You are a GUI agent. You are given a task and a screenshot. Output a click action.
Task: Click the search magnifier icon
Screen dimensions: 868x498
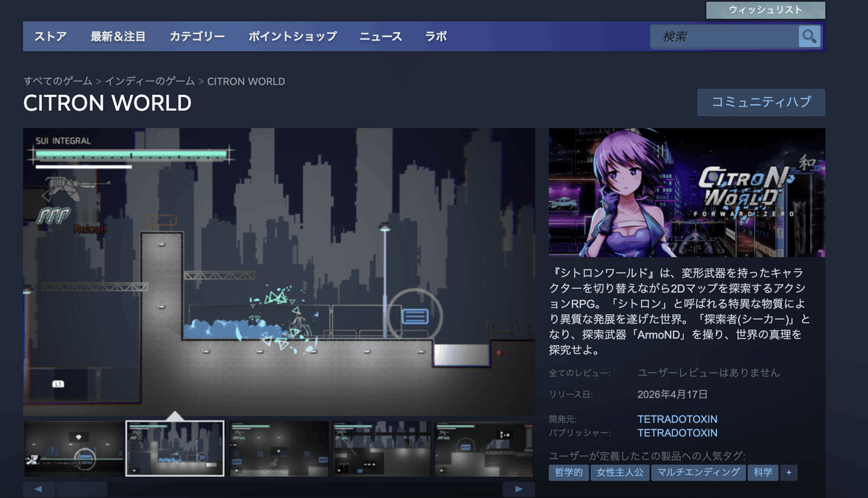[x=809, y=36]
